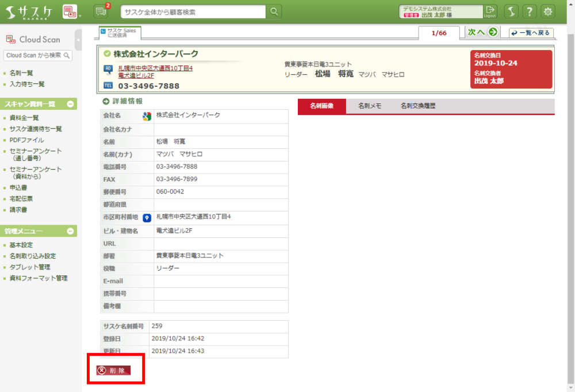This screenshot has height=392, width=575.
Task: Collapse the left sidebar with arrow handle
Action: point(78,40)
